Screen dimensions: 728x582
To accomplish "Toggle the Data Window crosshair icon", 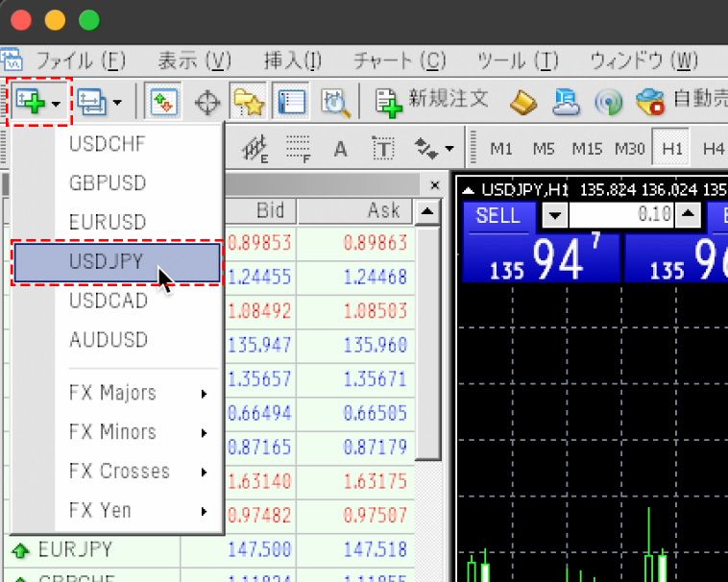I will (x=206, y=102).
